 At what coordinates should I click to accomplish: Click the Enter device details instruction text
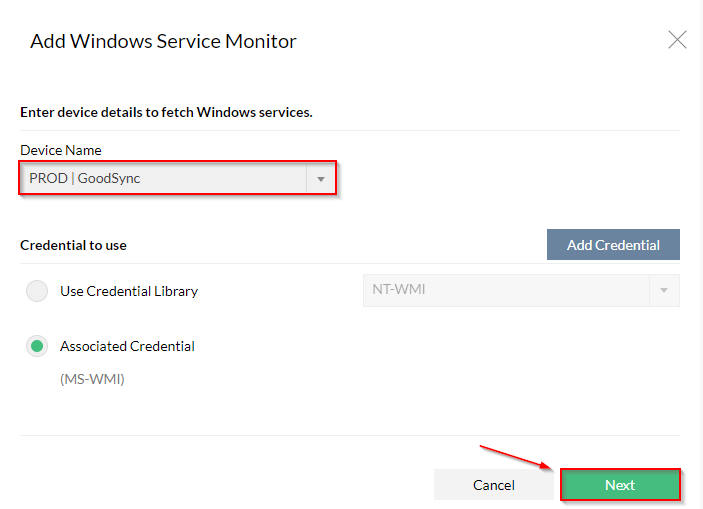point(166,112)
